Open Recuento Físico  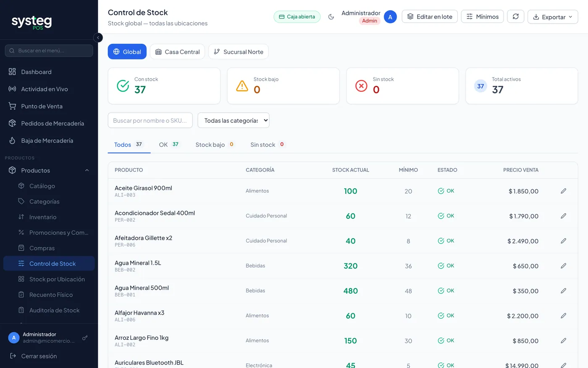pos(49,295)
